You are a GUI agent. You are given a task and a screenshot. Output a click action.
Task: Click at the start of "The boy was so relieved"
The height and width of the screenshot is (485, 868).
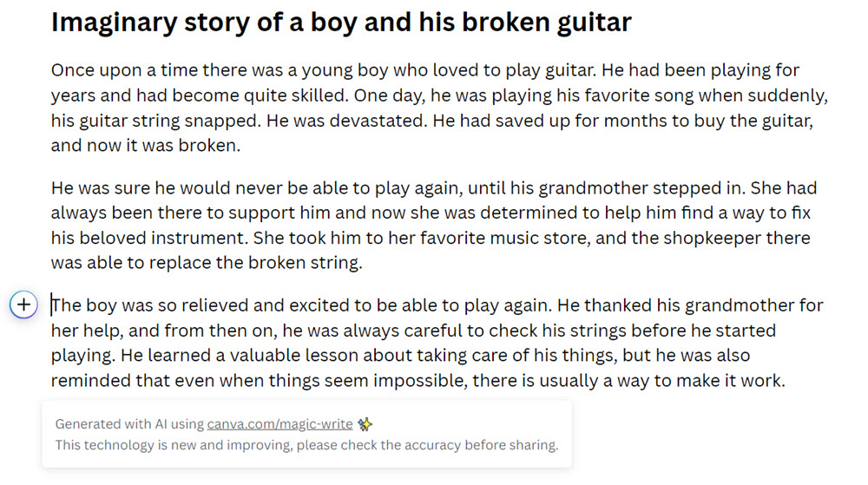pos(53,305)
